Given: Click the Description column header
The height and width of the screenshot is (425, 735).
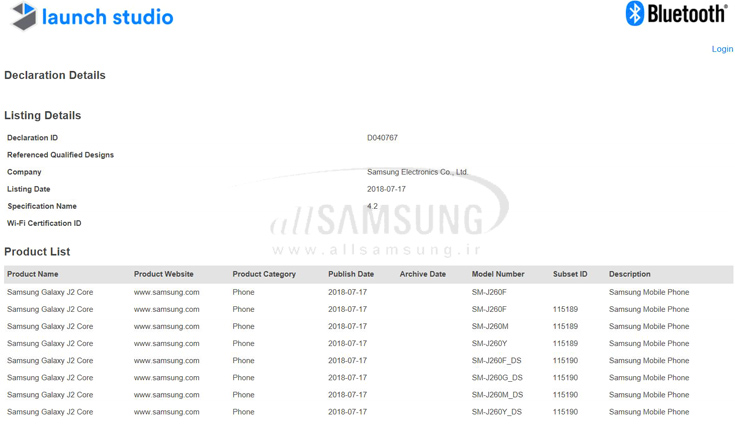Looking at the screenshot, I should point(630,274).
